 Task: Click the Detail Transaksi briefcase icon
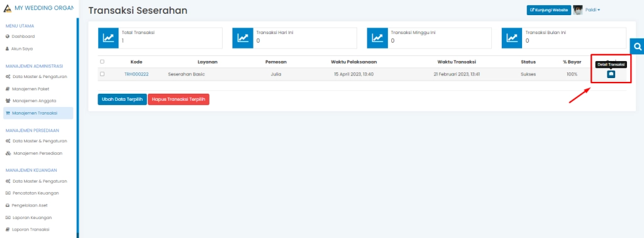pos(611,74)
